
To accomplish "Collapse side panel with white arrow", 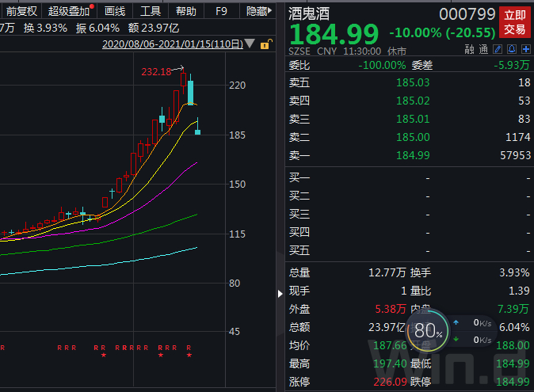I will click(280, 294).
